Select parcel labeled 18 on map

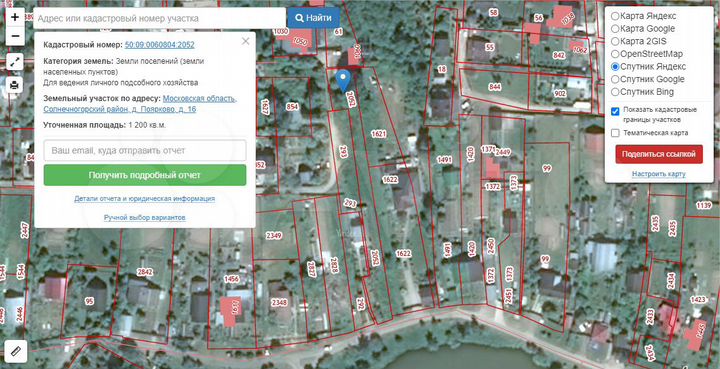coord(442,69)
